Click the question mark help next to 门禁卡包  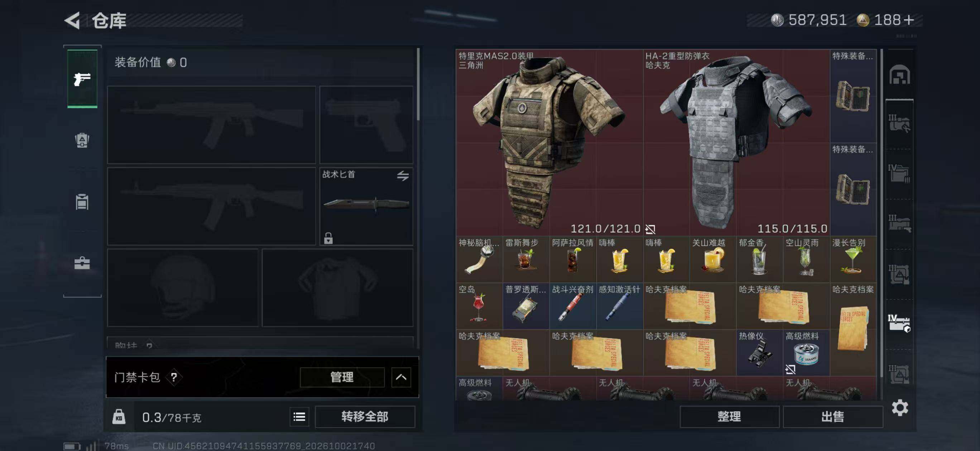click(x=174, y=377)
